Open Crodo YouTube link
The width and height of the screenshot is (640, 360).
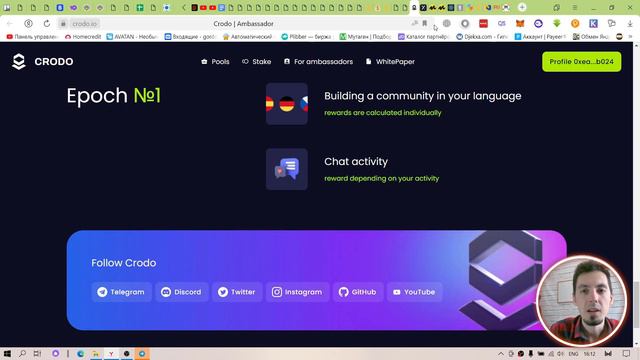pyautogui.click(x=414, y=292)
